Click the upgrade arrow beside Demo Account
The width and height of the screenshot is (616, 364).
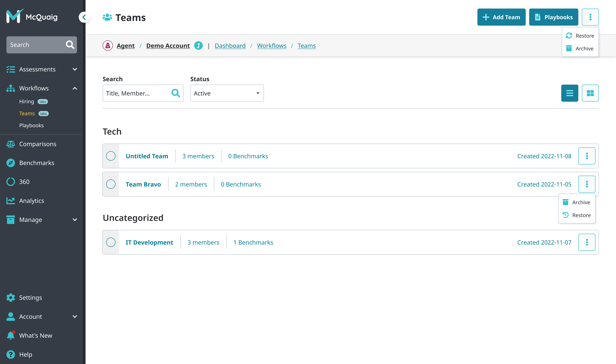tap(198, 46)
